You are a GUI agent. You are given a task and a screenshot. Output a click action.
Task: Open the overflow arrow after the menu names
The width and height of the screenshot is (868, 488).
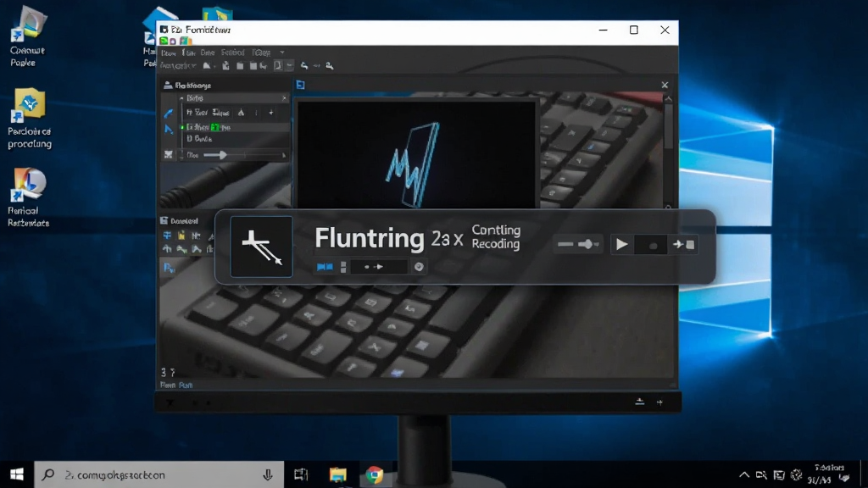tap(281, 53)
